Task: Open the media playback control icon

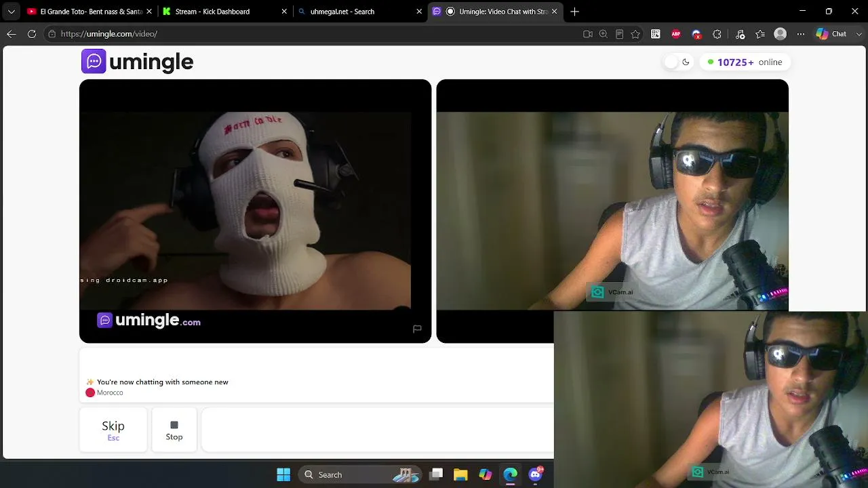Action: [740, 34]
